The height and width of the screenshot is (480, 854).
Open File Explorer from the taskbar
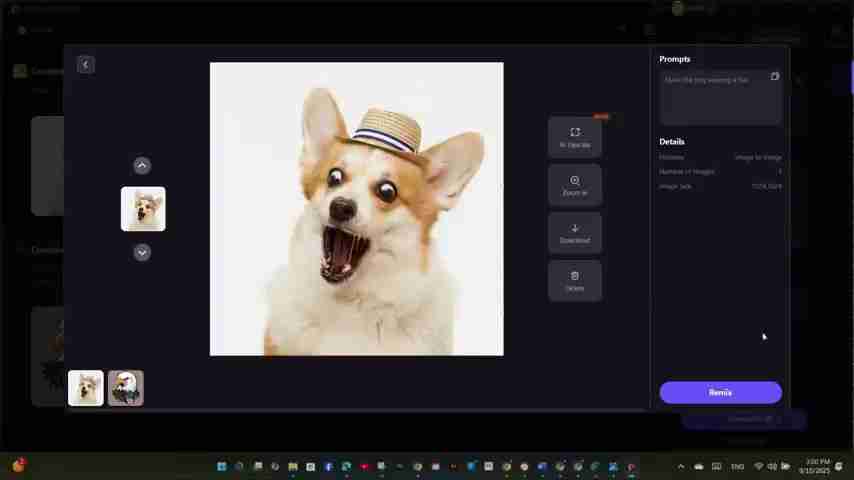[x=293, y=466]
